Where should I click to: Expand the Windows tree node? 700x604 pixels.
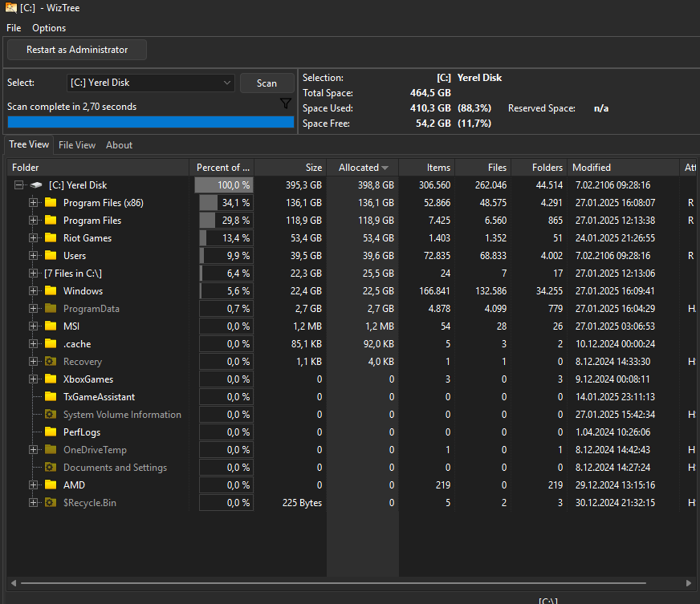click(33, 291)
